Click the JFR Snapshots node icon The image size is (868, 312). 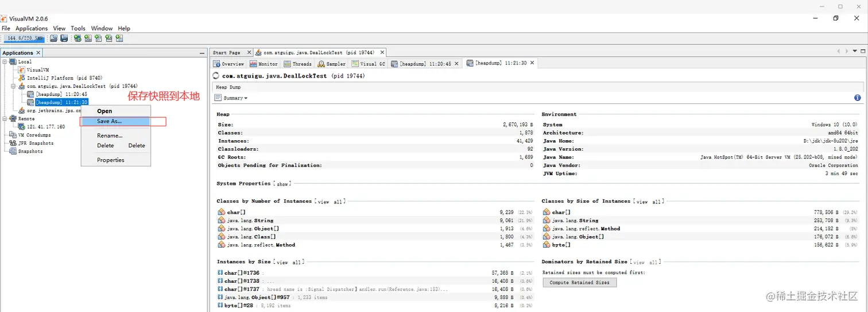13,143
